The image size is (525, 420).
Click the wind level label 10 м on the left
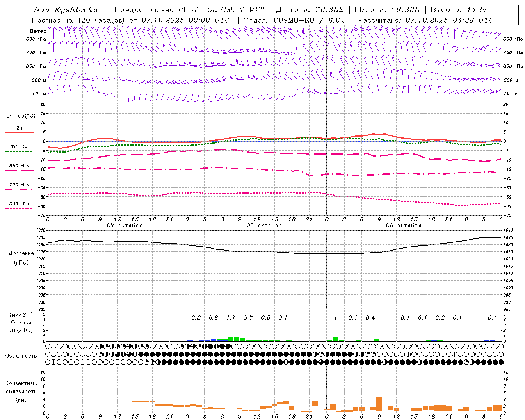(x=39, y=94)
